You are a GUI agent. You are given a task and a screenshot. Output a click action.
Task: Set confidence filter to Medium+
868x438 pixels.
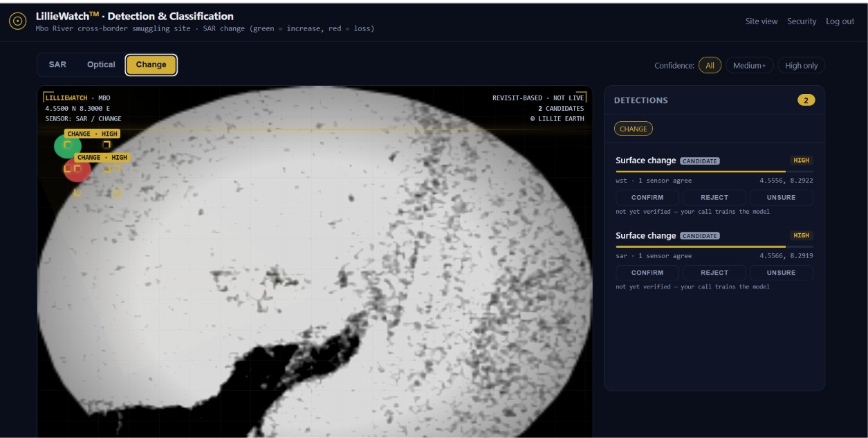pyautogui.click(x=750, y=66)
